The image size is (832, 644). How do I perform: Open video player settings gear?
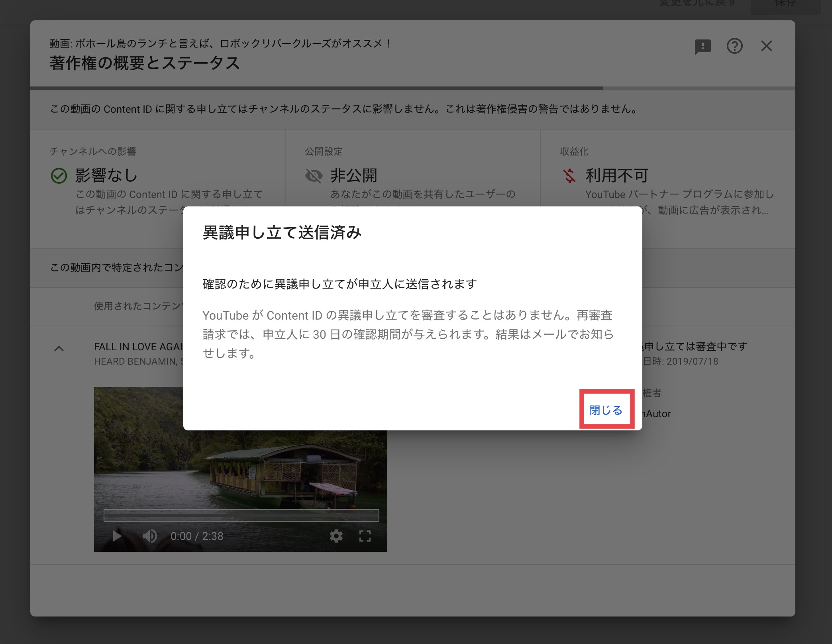(336, 536)
